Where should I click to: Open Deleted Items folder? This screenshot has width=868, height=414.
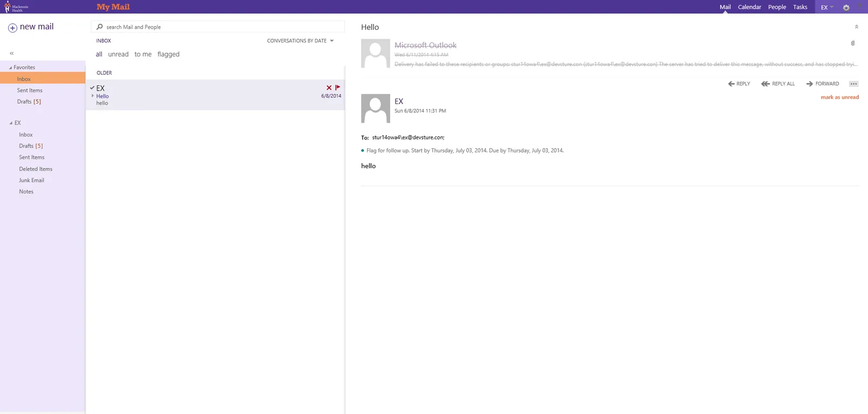(x=36, y=169)
